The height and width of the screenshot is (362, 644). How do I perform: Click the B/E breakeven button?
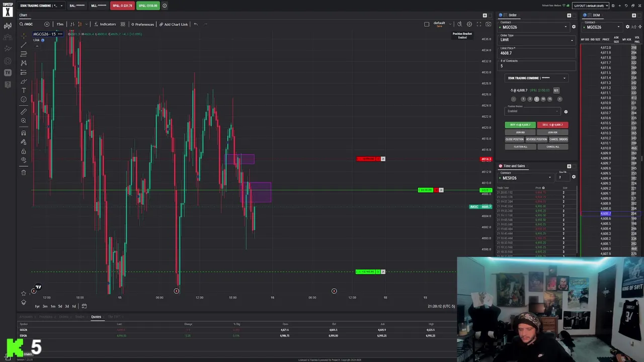coord(556,90)
